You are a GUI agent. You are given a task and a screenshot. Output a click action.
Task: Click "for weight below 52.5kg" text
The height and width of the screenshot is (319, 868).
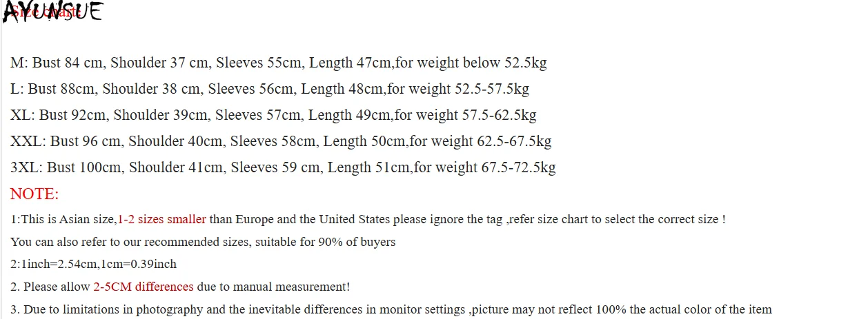tap(471, 63)
